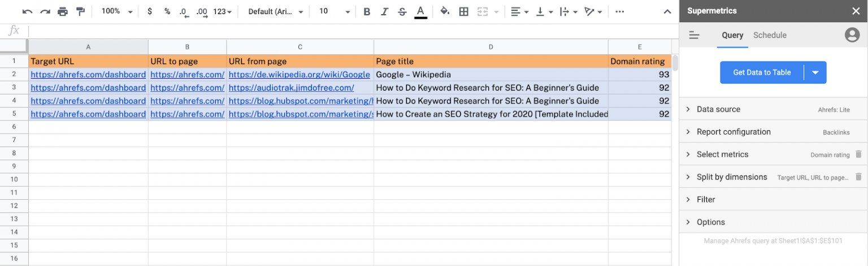The image size is (868, 266).
Task: Open the de.wikipedia.org link in row 2
Action: pos(299,75)
